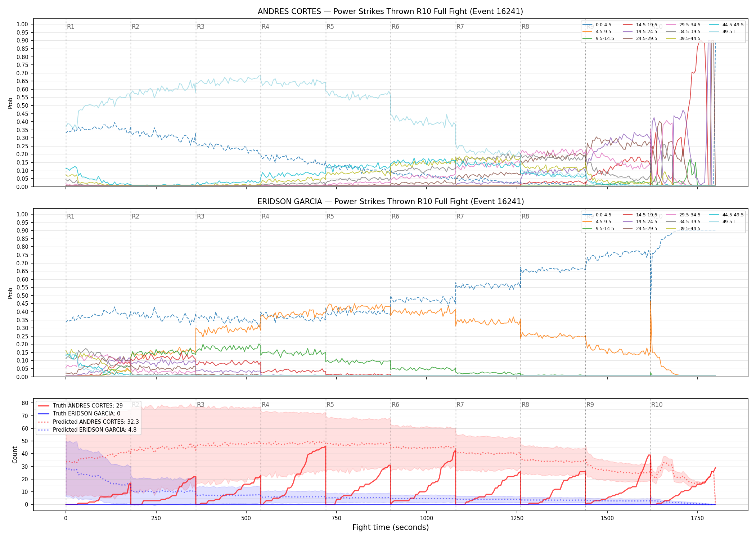Image resolution: width=756 pixels, height=540 pixels.
Task: Click the ANDRES CORTES chart title
Action: [x=390, y=12]
